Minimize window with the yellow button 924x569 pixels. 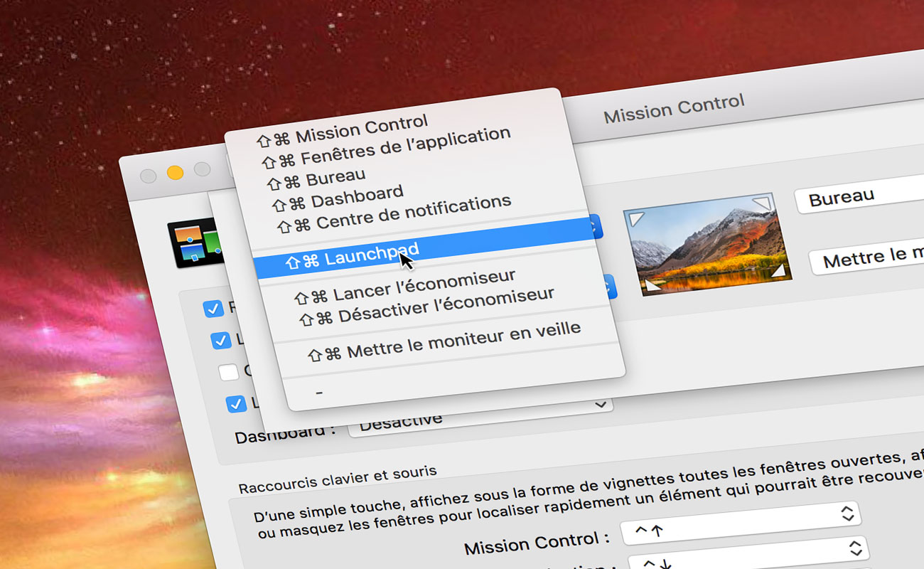pos(175,173)
